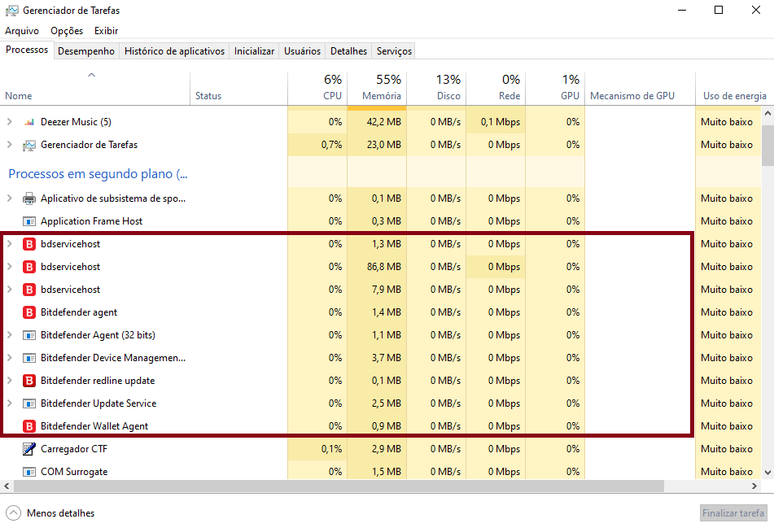
Task: Expand Bitdefender redline update row
Action: (10, 381)
